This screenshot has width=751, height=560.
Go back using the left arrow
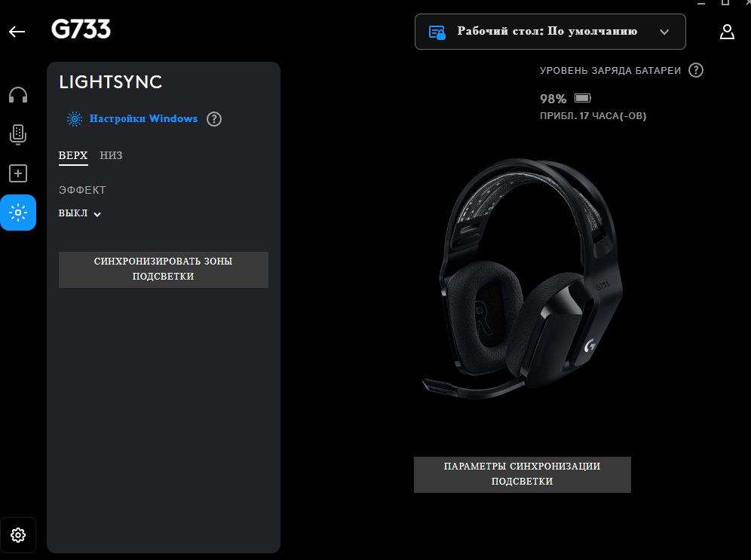pos(17,32)
